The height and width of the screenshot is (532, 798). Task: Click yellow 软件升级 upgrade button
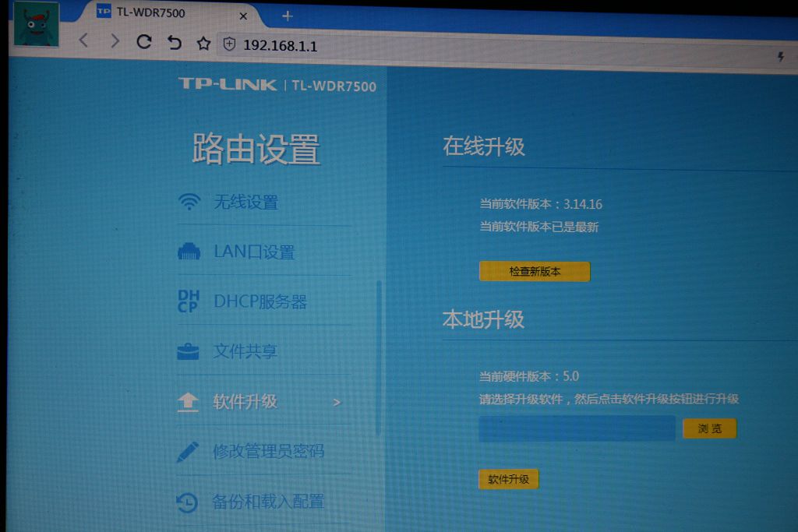pos(508,479)
